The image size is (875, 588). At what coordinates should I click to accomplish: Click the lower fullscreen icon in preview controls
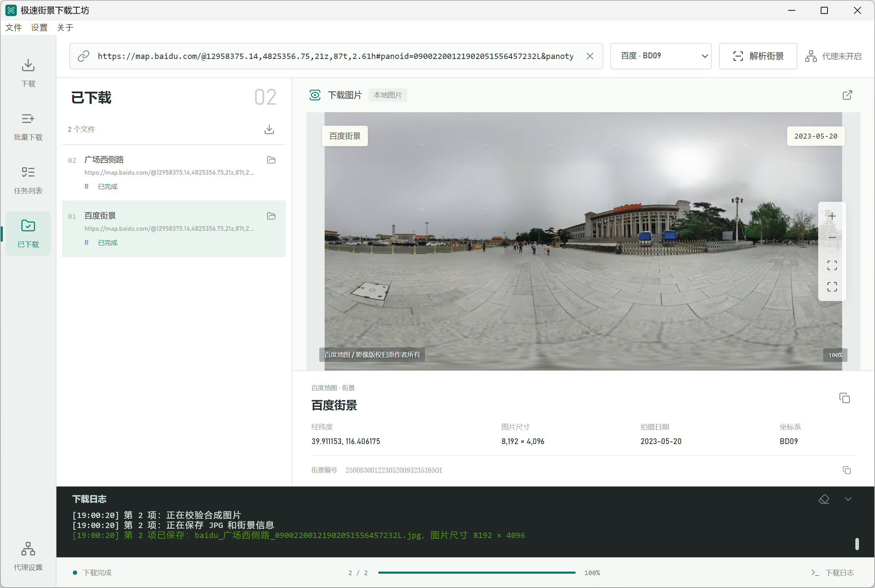pos(832,287)
